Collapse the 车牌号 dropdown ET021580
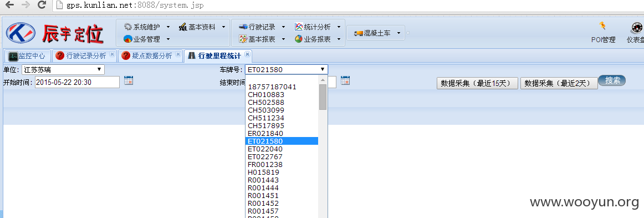The image size is (644, 218). click(x=287, y=69)
